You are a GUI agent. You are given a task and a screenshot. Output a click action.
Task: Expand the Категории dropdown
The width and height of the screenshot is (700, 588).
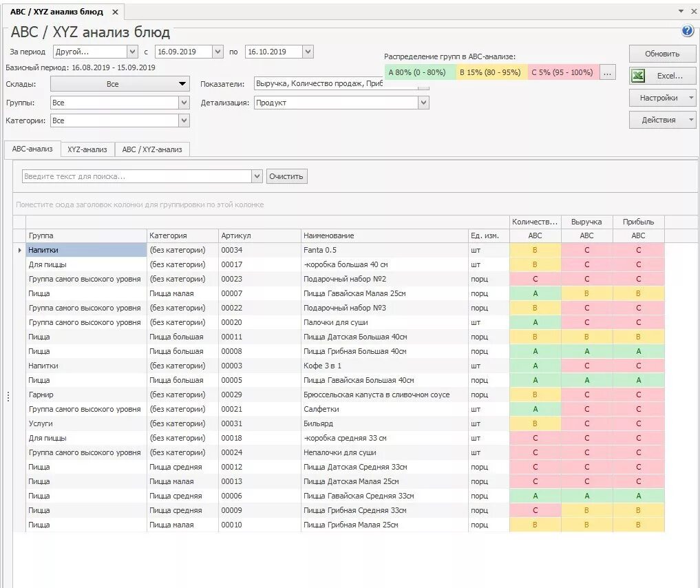(x=184, y=120)
